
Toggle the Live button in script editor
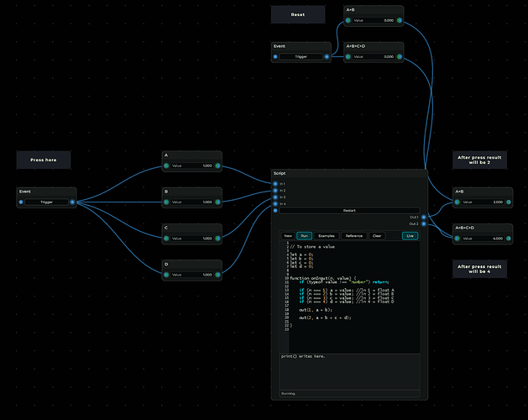click(410, 236)
